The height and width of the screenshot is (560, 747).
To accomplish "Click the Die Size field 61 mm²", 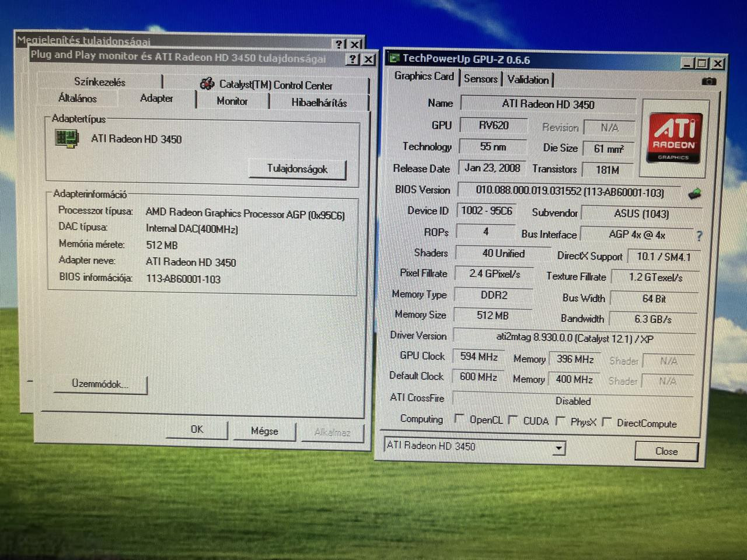I will (x=609, y=149).
